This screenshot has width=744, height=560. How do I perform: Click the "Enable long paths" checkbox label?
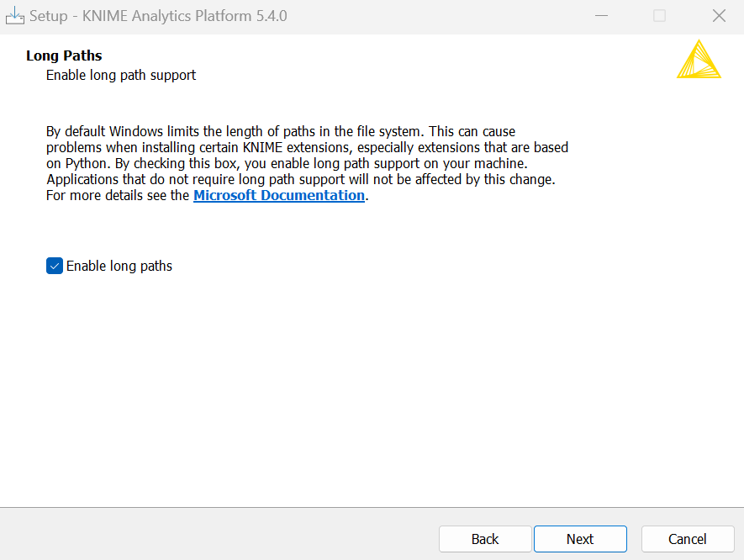119,266
